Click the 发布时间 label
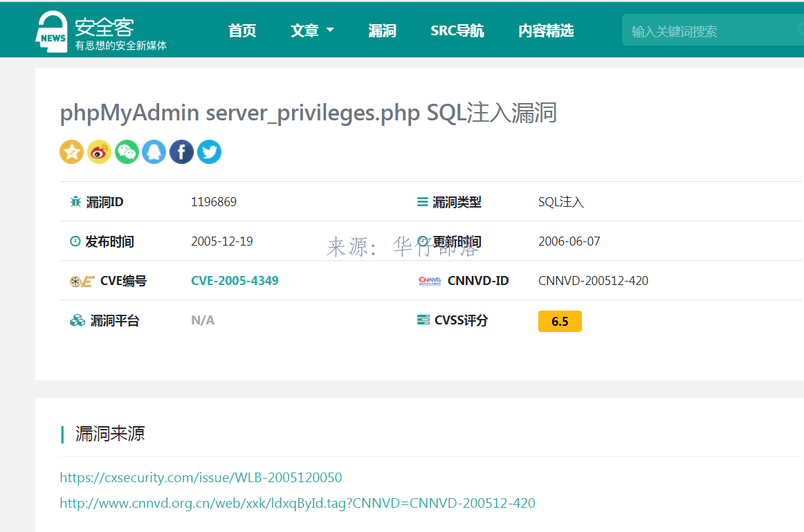Image resolution: width=804 pixels, height=532 pixels. [110, 241]
